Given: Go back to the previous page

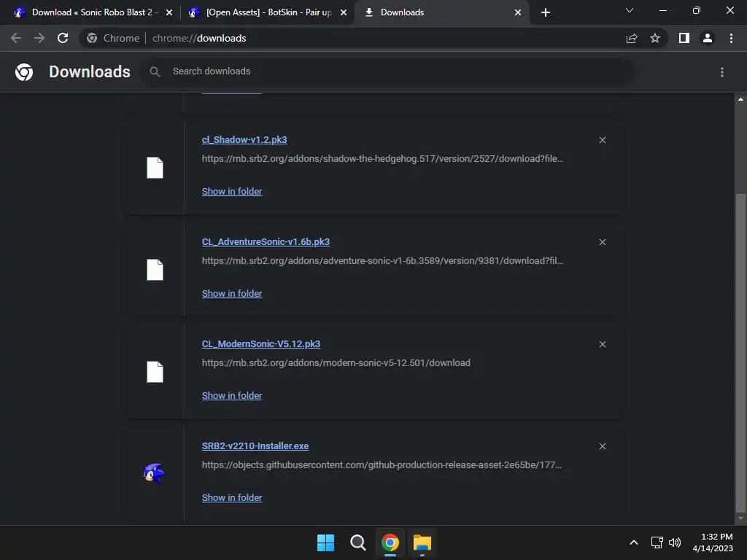Looking at the screenshot, I should pyautogui.click(x=16, y=38).
